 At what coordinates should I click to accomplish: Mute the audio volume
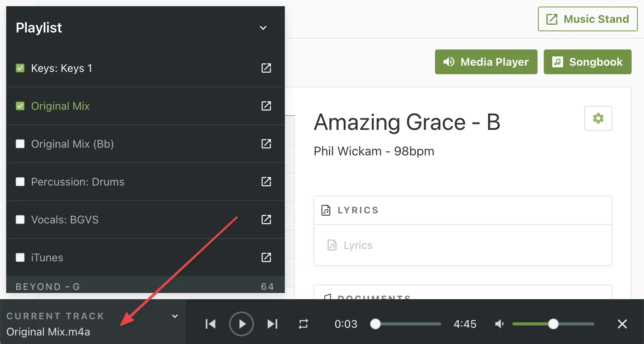click(x=499, y=324)
